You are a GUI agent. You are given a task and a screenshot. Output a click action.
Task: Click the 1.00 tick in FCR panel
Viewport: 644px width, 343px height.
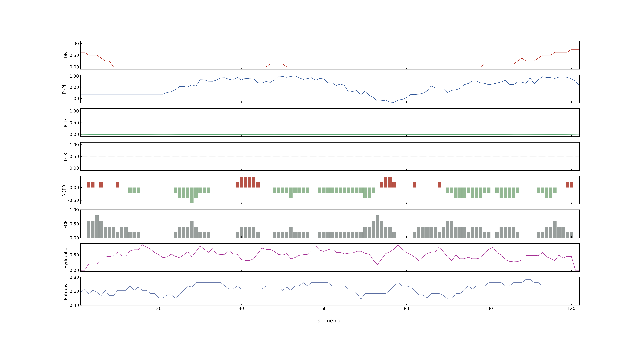(74, 210)
